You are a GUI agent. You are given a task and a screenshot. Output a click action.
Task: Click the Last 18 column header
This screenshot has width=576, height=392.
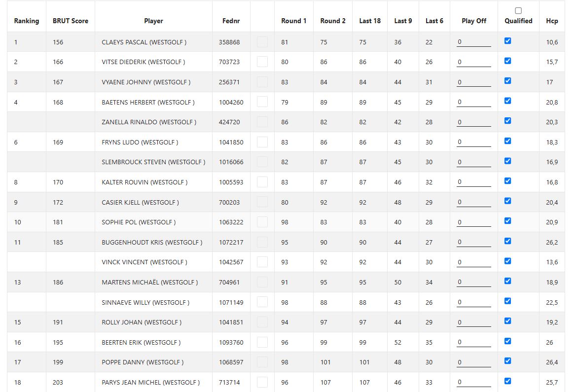[370, 21]
